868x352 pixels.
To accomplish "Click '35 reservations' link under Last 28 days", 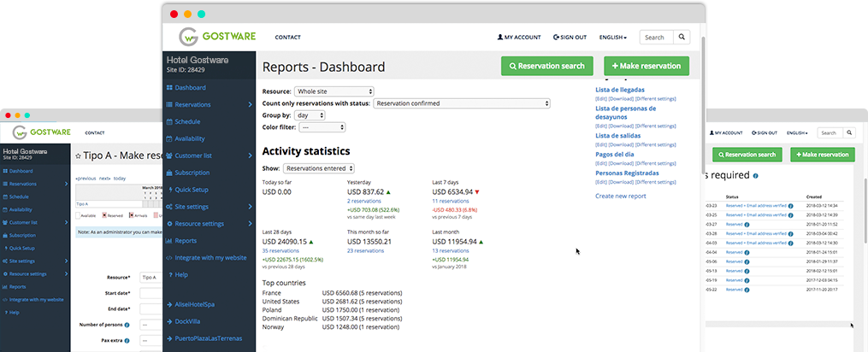I will pos(280,250).
